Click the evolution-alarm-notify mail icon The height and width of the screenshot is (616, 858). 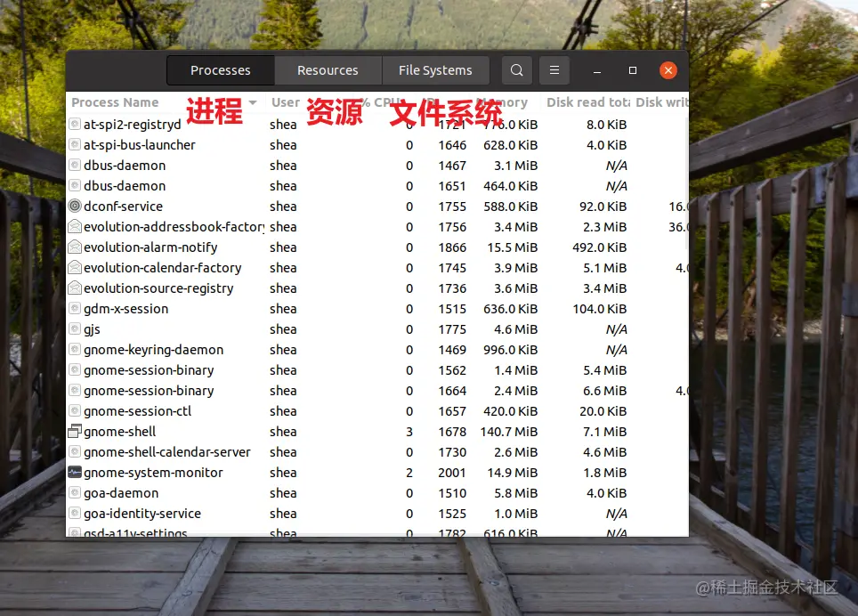tap(75, 247)
